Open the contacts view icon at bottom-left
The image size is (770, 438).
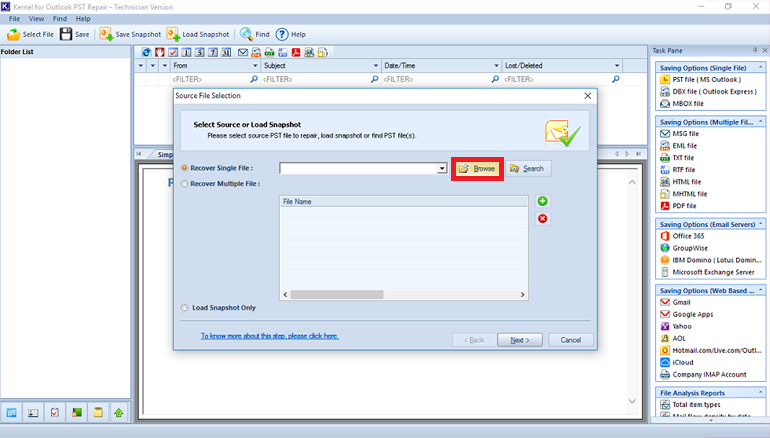(33, 412)
